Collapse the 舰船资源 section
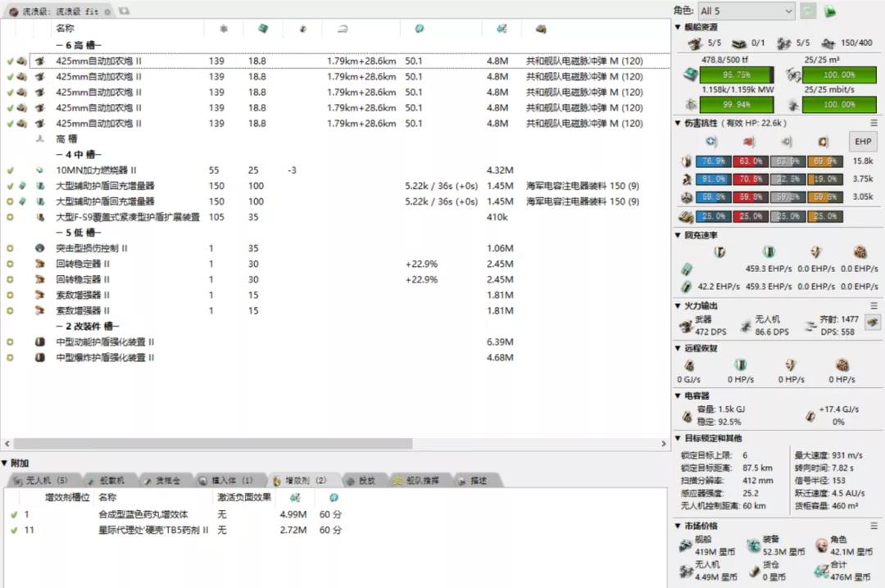This screenshot has width=885, height=588. tap(678, 27)
